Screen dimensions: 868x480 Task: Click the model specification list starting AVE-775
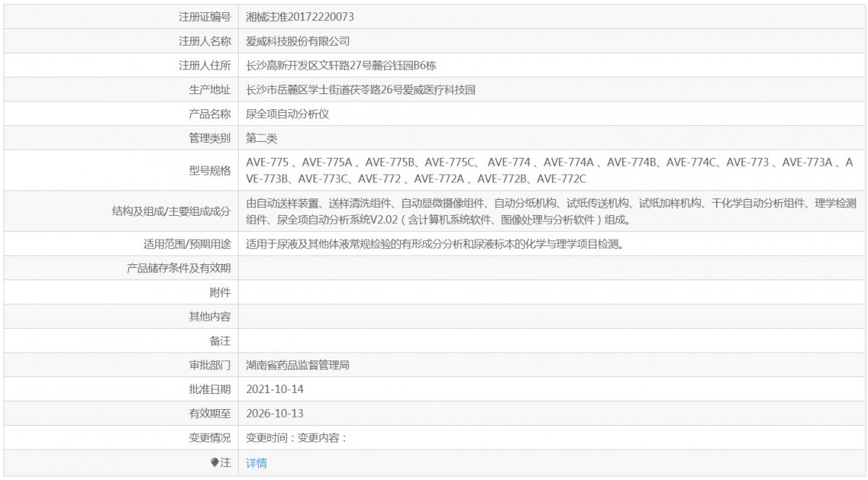click(x=550, y=170)
